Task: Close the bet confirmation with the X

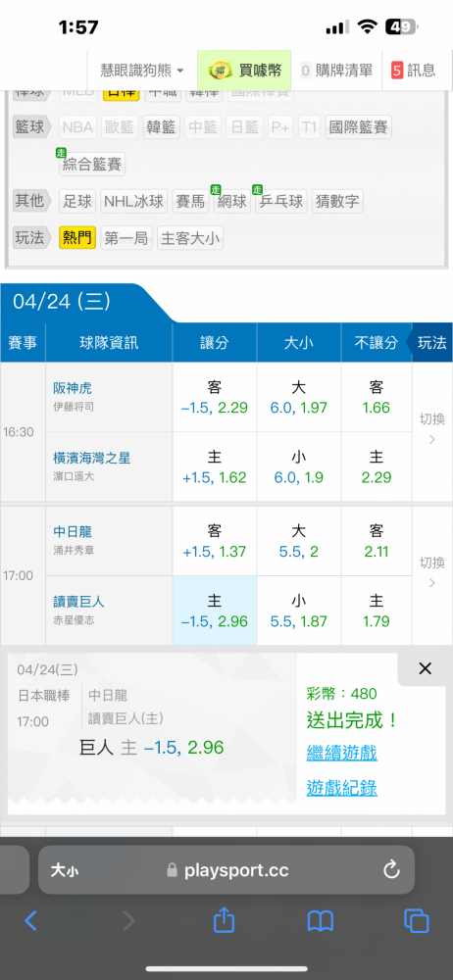Action: pos(425,668)
